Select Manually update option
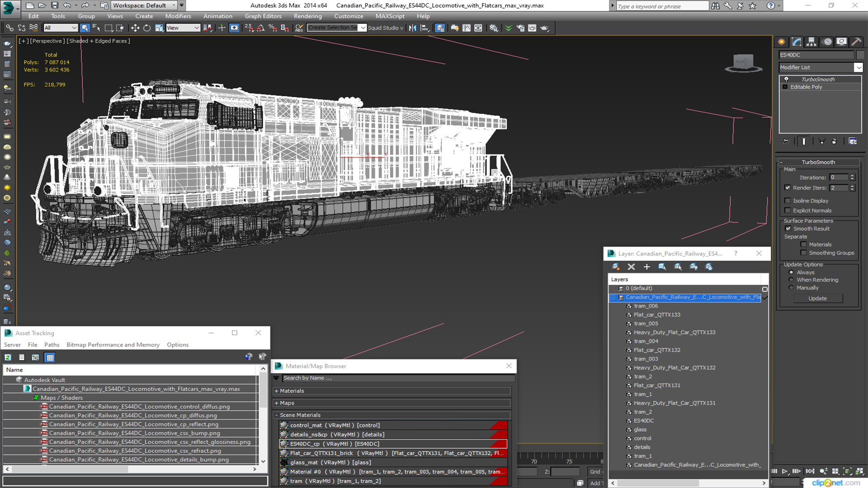The image size is (868, 488). click(x=791, y=288)
